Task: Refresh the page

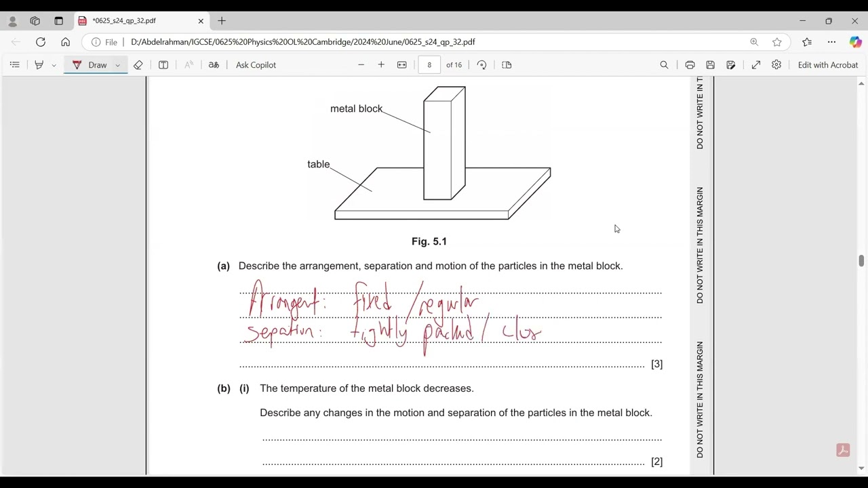Action: tap(41, 42)
